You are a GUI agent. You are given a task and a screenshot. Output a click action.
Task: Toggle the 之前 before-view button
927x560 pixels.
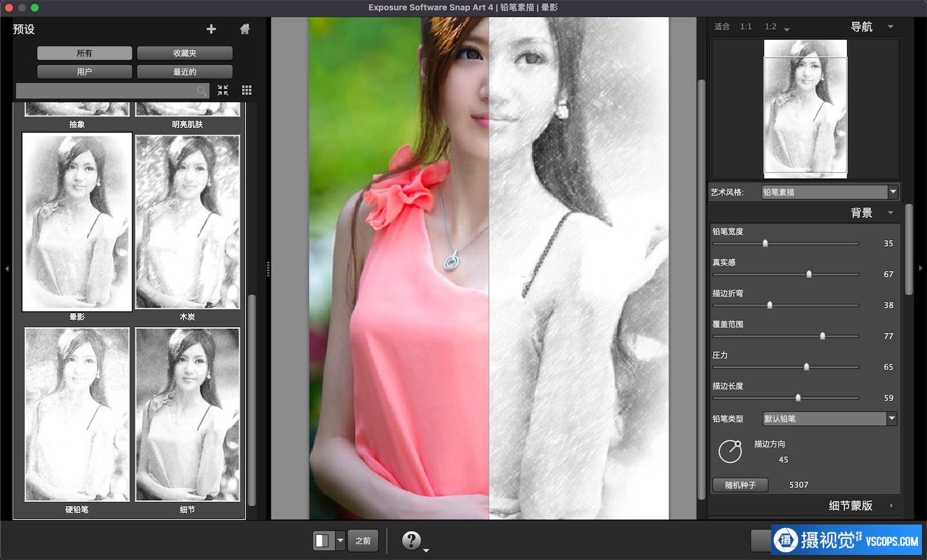363,541
